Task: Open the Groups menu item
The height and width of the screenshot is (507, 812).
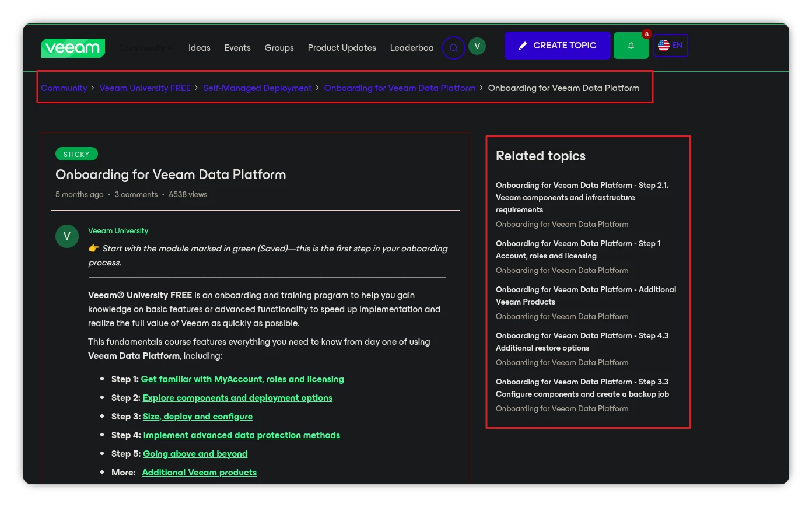Action: point(279,48)
